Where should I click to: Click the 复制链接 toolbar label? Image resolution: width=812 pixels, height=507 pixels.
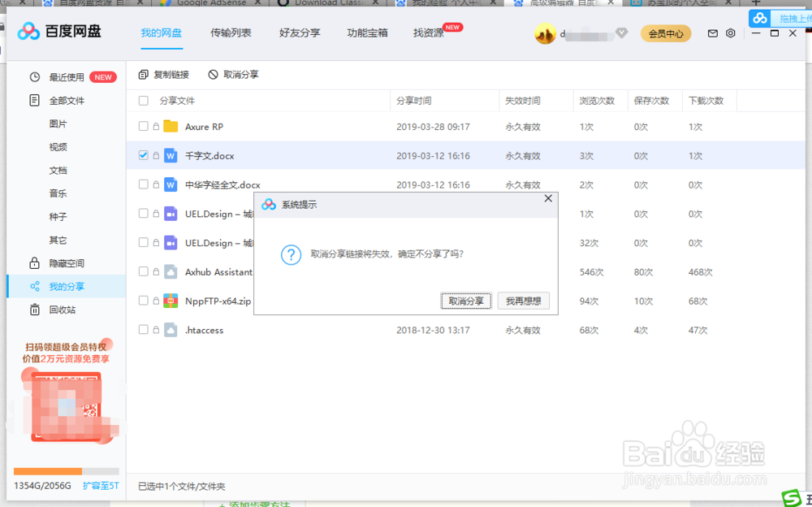click(x=171, y=75)
